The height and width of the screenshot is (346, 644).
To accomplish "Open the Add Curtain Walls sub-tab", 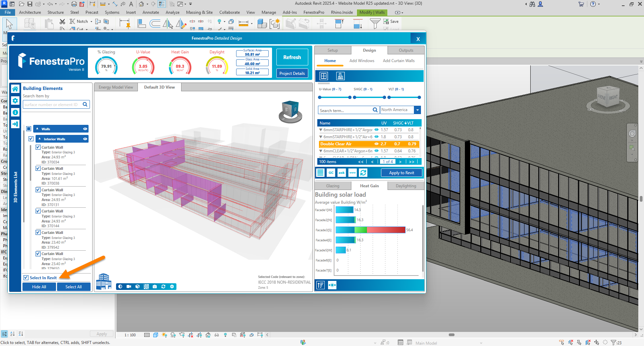I will [398, 61].
